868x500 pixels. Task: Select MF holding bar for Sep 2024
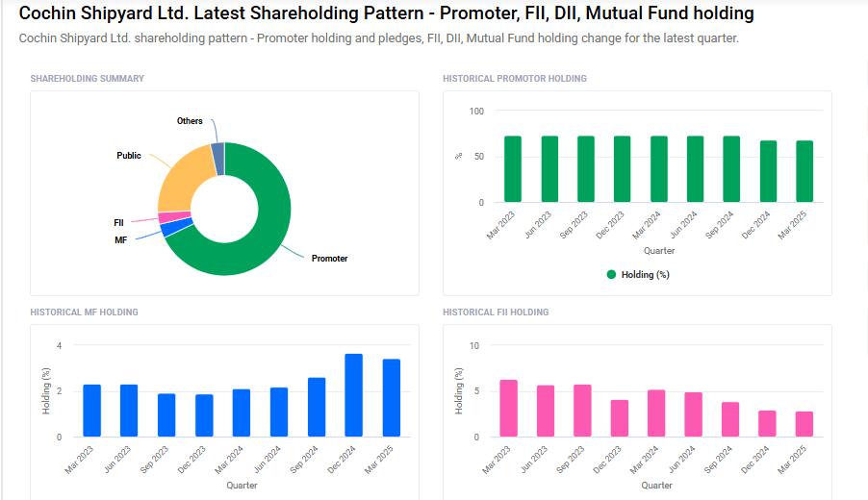[x=317, y=407]
